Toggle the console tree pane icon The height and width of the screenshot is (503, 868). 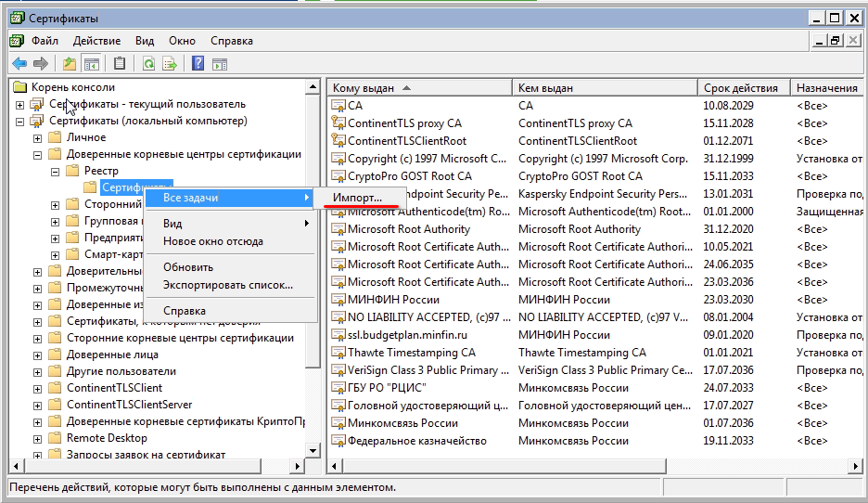click(91, 64)
